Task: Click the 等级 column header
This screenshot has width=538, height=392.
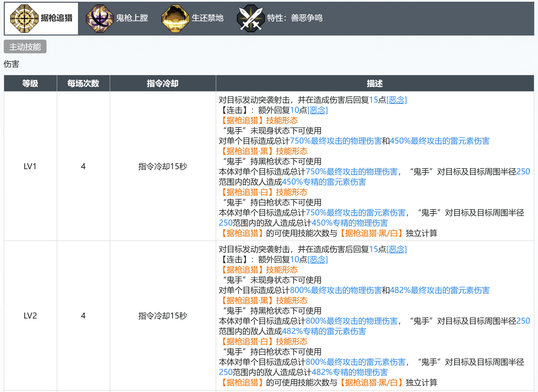Action: tap(30, 83)
